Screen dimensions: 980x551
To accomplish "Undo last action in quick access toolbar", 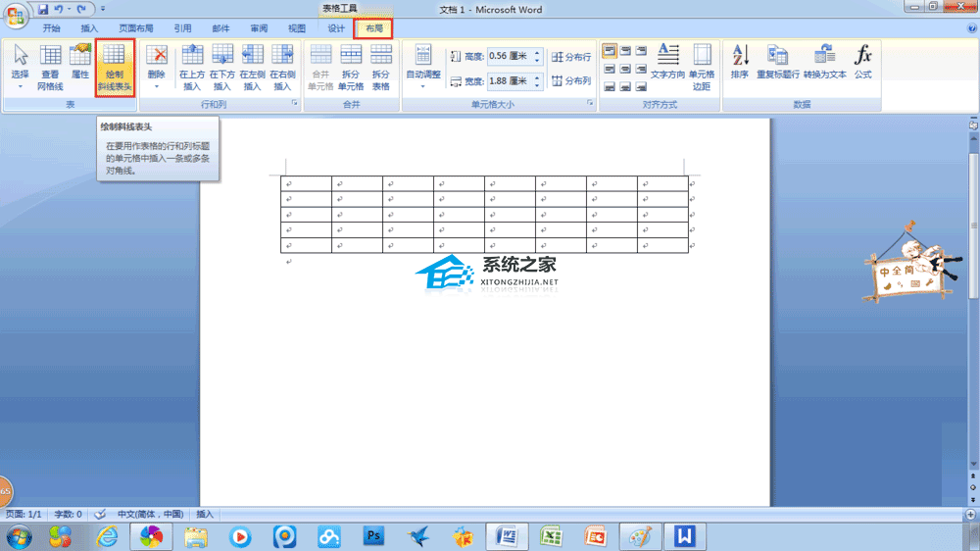I will (58, 10).
